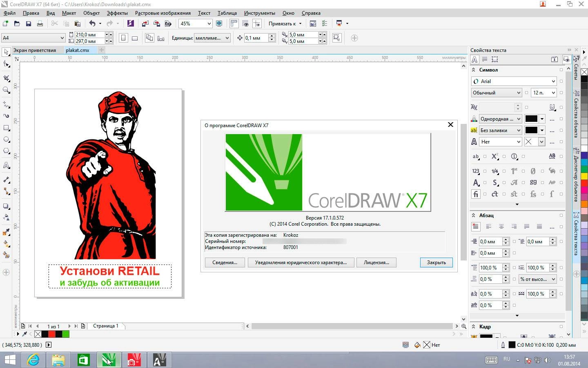The width and height of the screenshot is (588, 368).
Task: Pick the green swatch in document palette
Action: 66,334
